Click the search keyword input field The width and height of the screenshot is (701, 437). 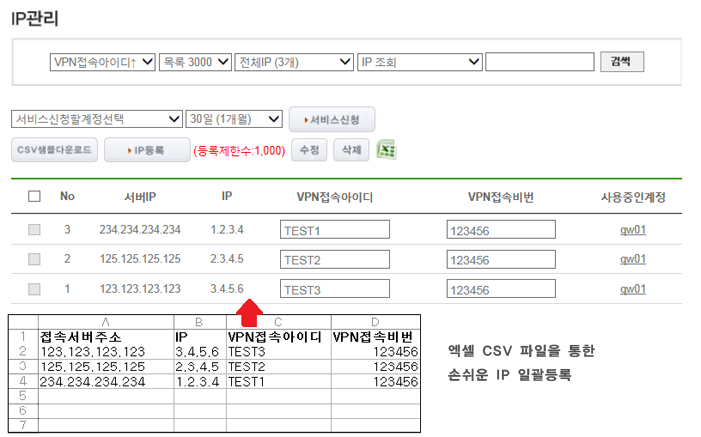(x=539, y=62)
